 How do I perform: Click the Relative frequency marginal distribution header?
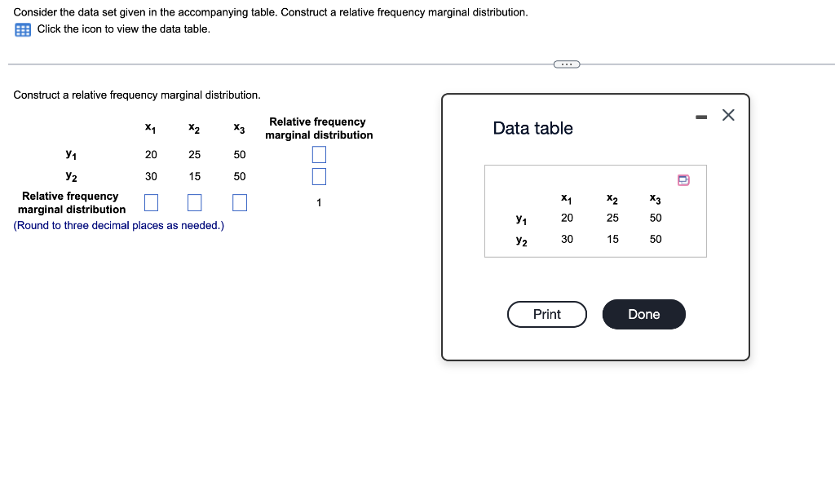[x=317, y=128]
